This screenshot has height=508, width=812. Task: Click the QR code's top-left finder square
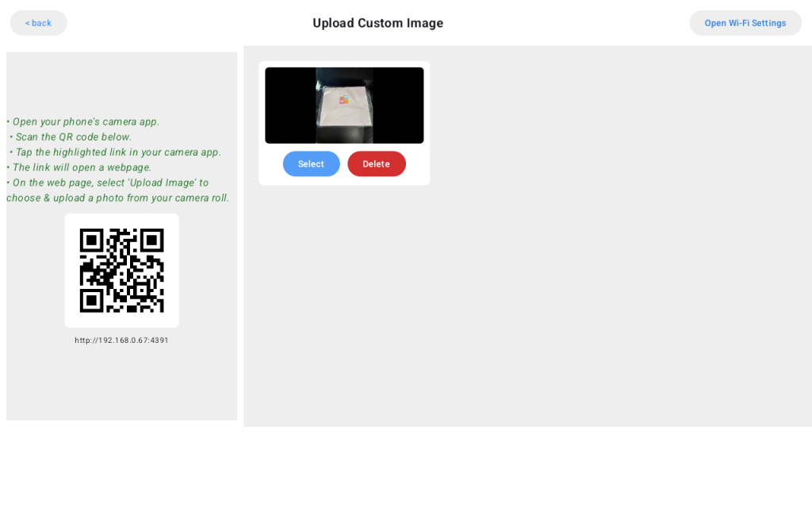(x=92, y=241)
